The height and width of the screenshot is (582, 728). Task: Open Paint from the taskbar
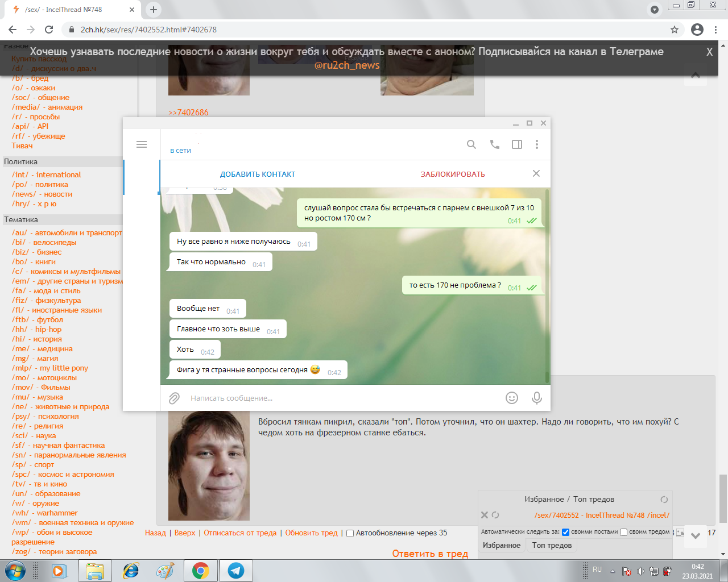click(x=166, y=571)
